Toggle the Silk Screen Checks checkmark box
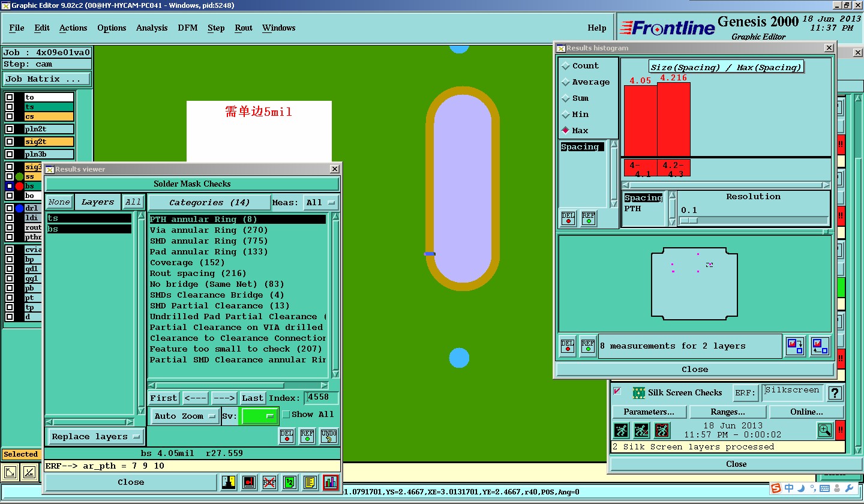Viewport: 864px width, 504px height. coord(617,392)
